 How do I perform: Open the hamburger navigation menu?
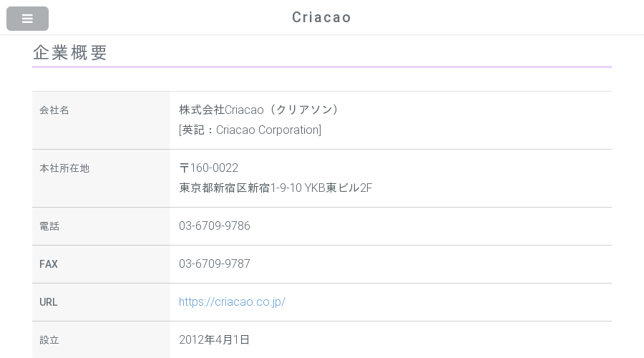tap(27, 19)
